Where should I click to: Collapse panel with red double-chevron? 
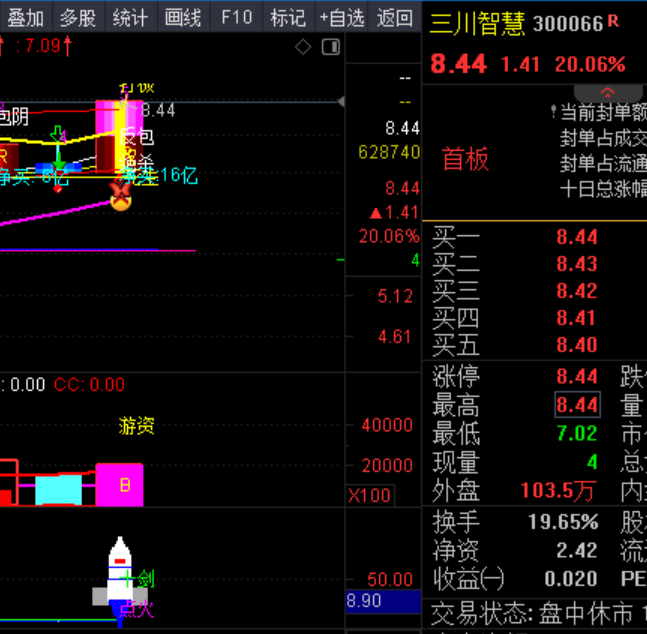[x=608, y=93]
